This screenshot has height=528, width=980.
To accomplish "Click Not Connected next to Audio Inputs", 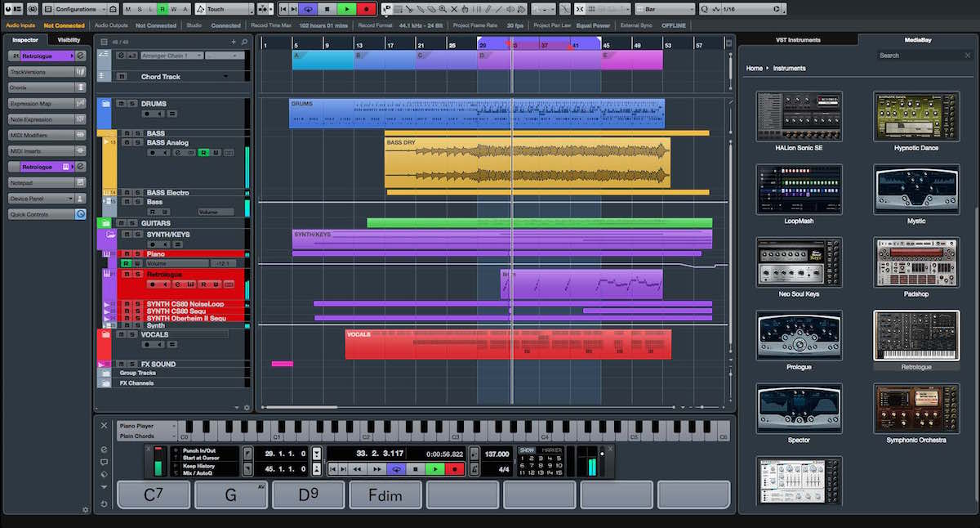I will [x=64, y=25].
